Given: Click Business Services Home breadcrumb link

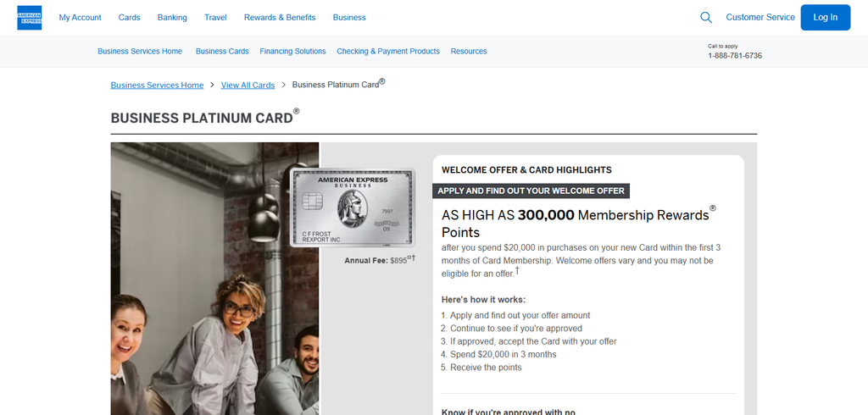Looking at the screenshot, I should tap(157, 86).
